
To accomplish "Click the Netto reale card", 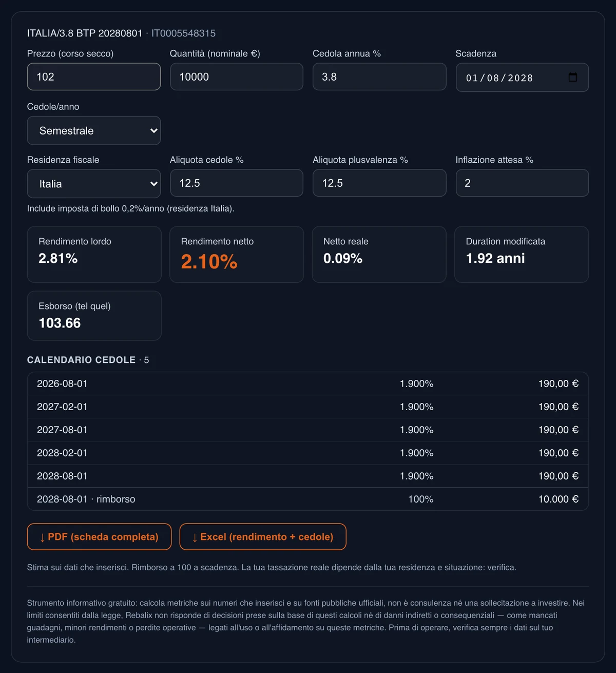I will point(379,255).
